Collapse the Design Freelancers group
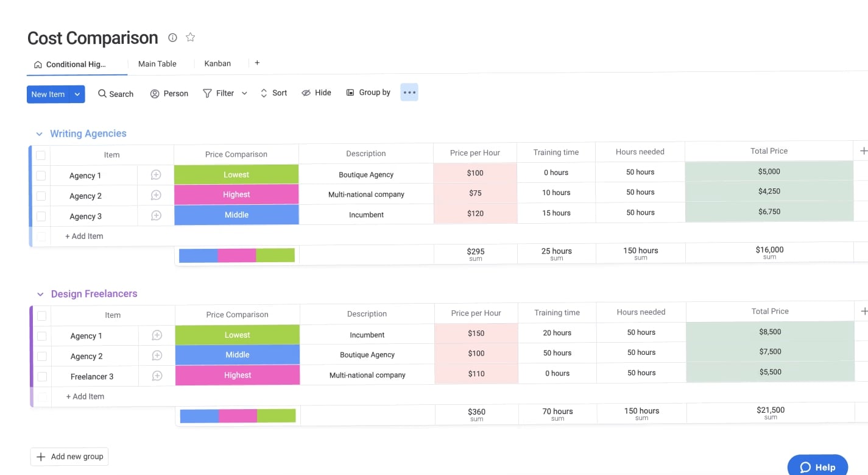 (40, 293)
